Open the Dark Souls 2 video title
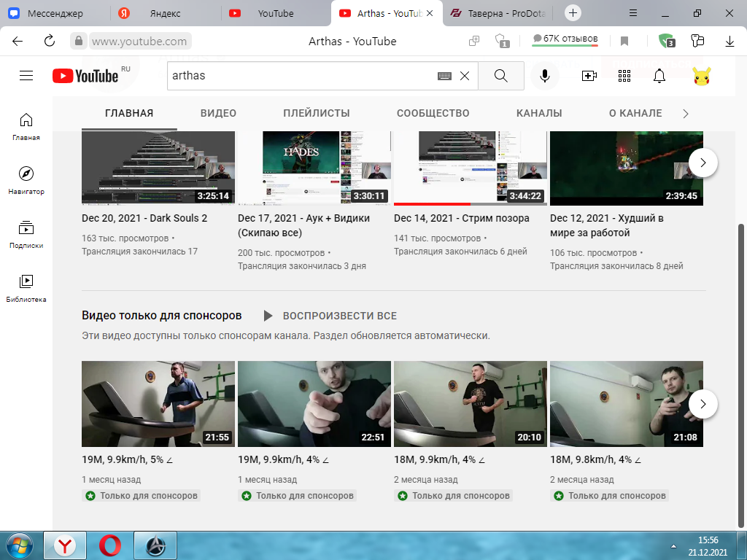The width and height of the screenshot is (747, 560). [144, 218]
